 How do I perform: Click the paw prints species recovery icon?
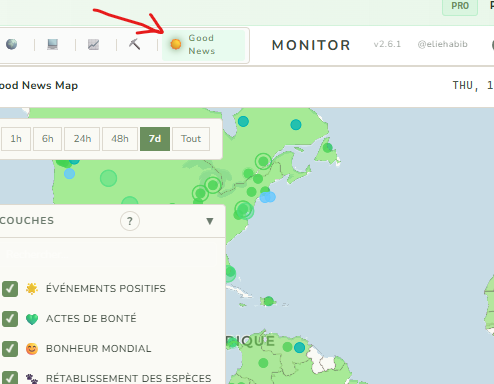tap(32, 379)
